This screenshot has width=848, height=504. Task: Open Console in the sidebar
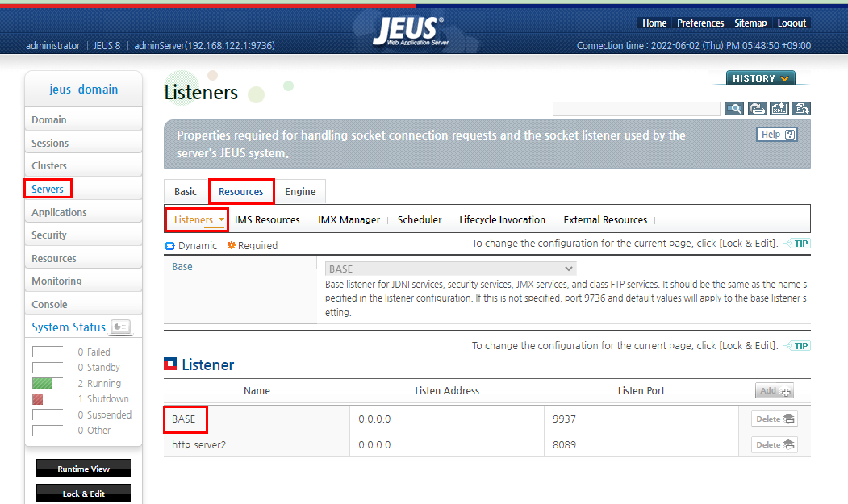(83, 304)
